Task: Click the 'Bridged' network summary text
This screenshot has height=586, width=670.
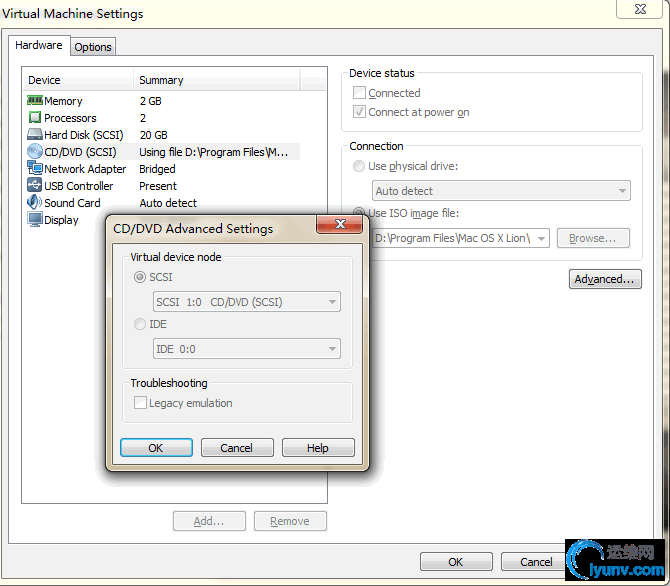Action: coord(157,169)
